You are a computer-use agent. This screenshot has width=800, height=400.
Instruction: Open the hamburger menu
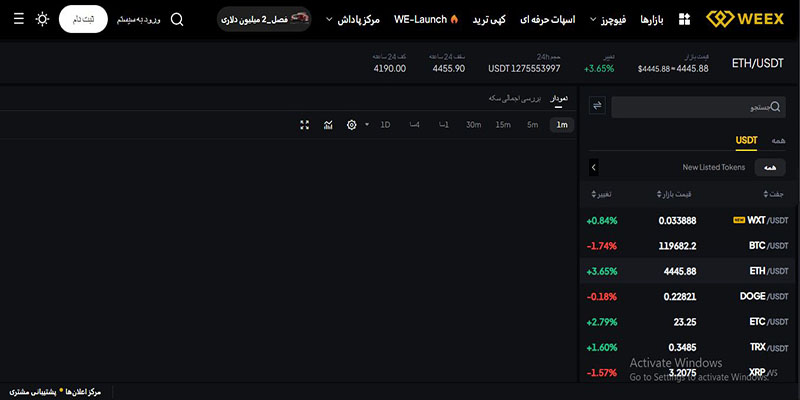coord(19,19)
